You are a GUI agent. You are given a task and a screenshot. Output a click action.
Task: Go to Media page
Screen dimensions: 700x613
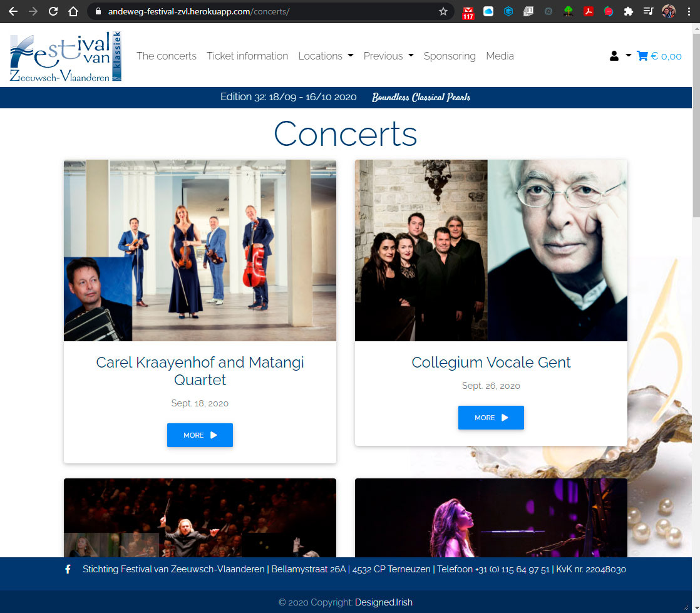pos(500,56)
